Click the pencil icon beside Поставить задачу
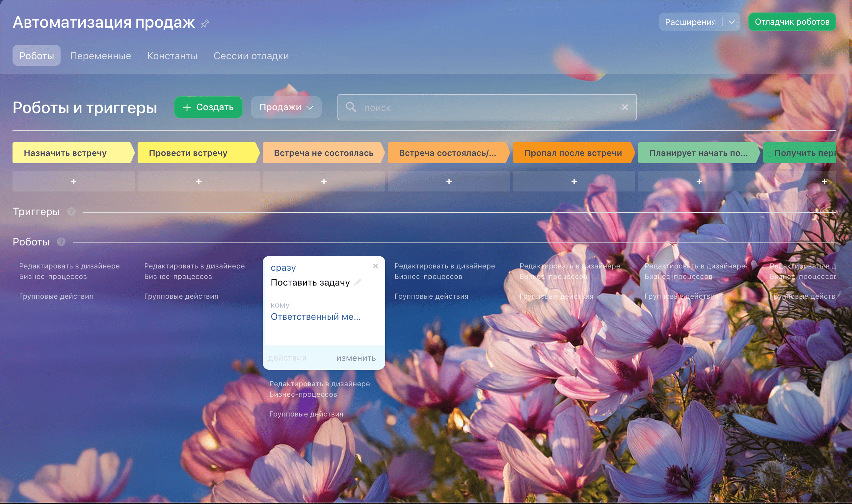Screen dimensions: 852x504 pyautogui.click(x=358, y=282)
